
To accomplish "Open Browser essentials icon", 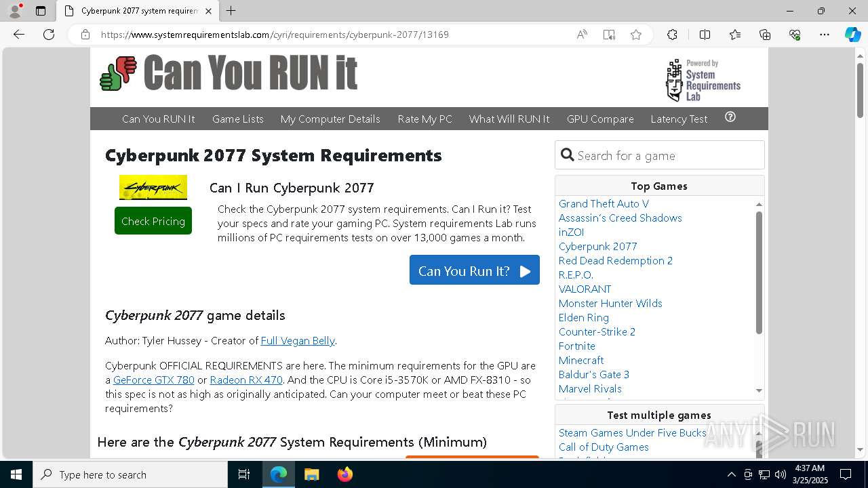I will tap(795, 35).
